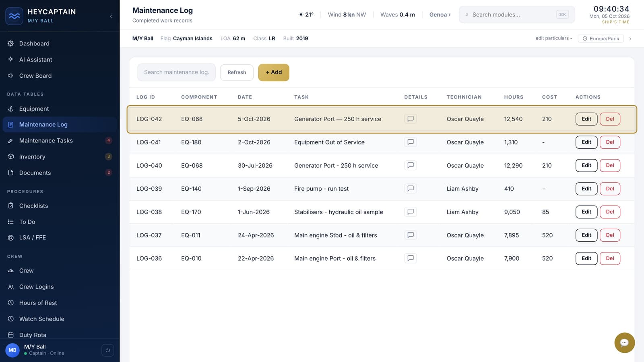This screenshot has width=644, height=362.
Task: View details comment icon for LOG-040
Action: tap(410, 165)
